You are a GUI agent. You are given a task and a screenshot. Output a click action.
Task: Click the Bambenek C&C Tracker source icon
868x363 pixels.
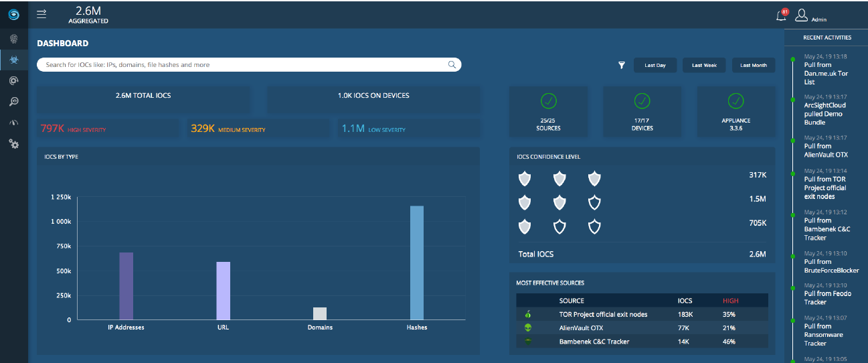528,342
